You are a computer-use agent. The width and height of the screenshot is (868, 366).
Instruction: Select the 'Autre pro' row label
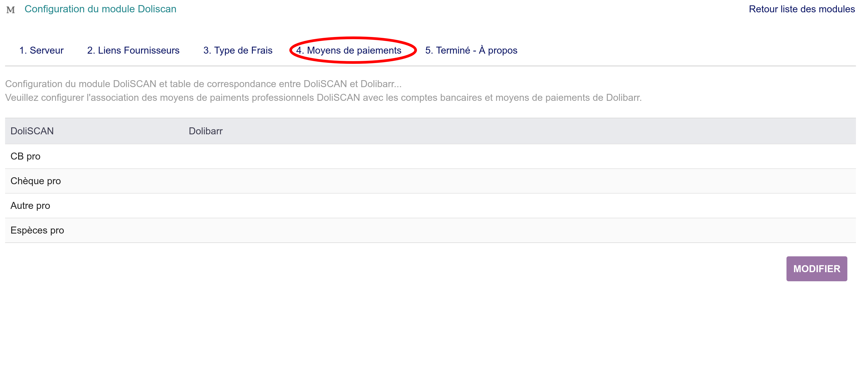click(30, 206)
